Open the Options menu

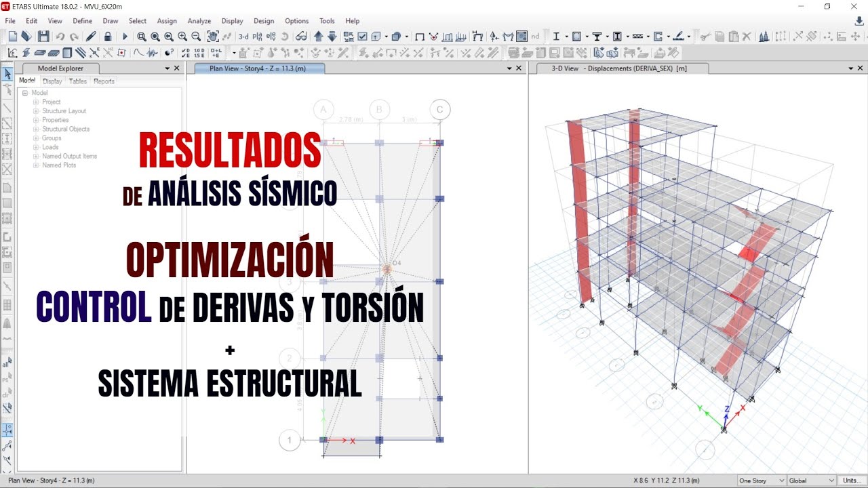(x=296, y=21)
